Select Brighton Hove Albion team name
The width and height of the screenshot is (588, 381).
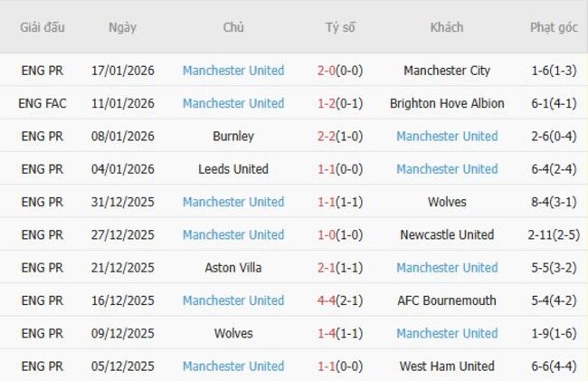(447, 103)
